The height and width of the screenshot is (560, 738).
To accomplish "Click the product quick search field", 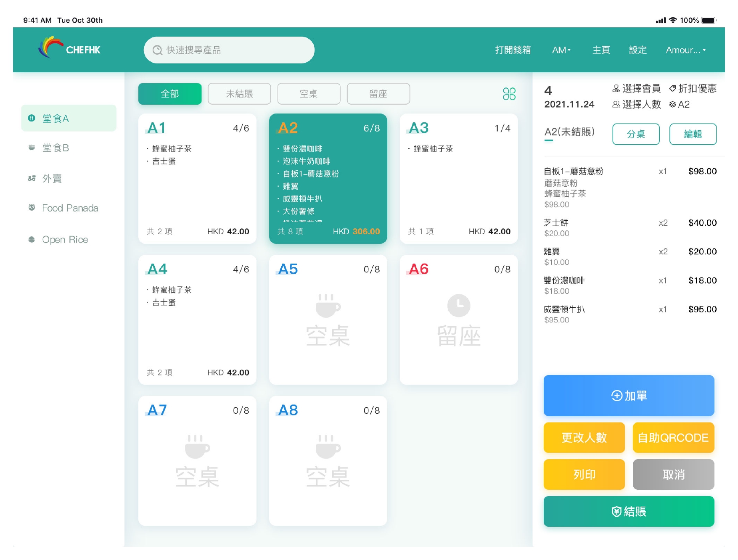I will coord(229,50).
